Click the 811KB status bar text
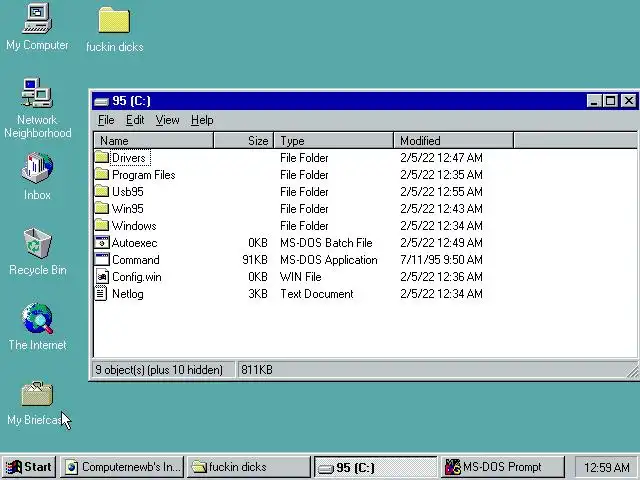 (257, 370)
